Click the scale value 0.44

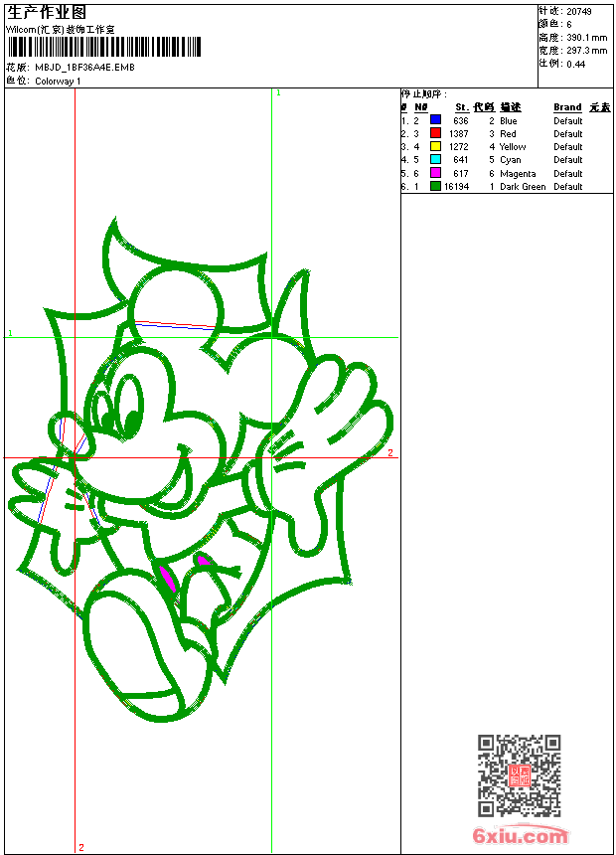pos(575,65)
